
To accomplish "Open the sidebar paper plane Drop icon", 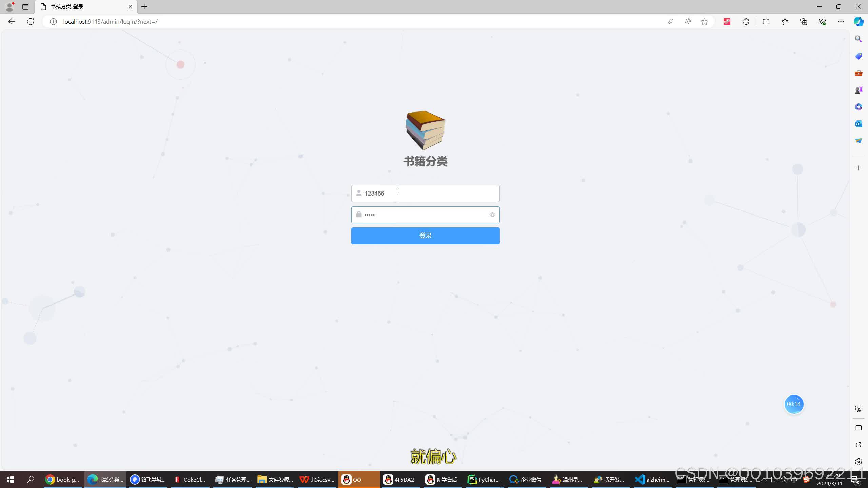I will click(859, 141).
